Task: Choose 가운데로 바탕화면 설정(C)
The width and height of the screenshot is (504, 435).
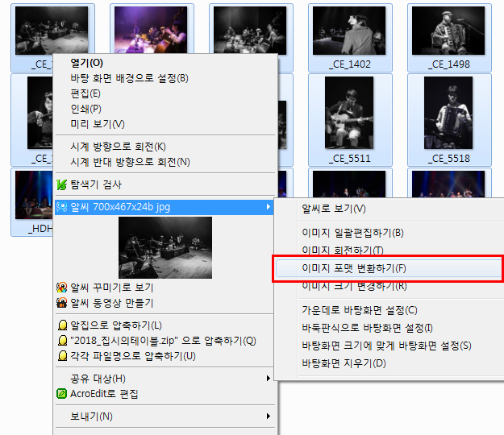Action: pyautogui.click(x=360, y=310)
